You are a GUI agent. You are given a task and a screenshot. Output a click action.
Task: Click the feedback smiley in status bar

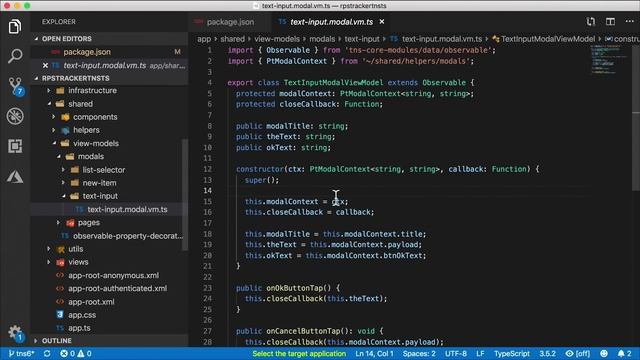click(604, 353)
